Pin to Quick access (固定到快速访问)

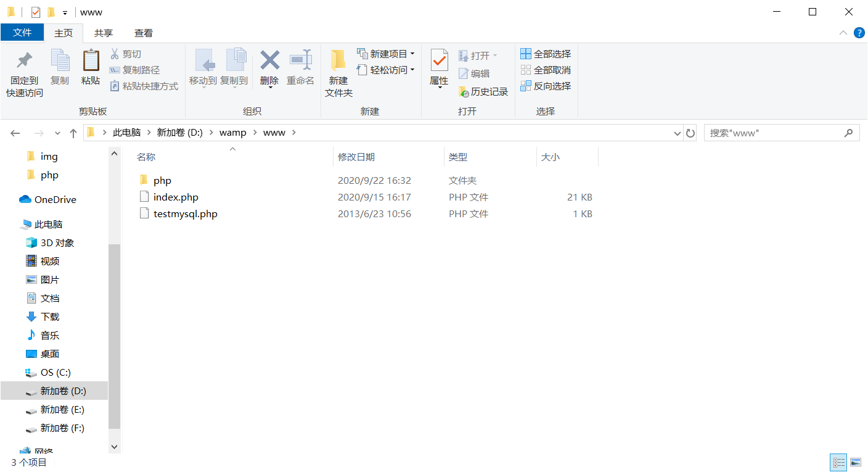[x=25, y=73]
